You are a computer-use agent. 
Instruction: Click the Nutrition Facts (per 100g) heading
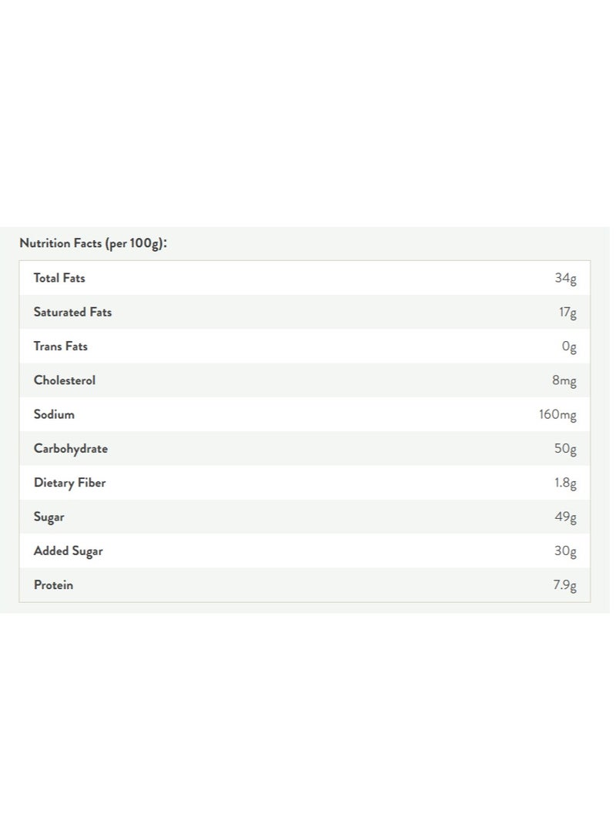click(93, 243)
